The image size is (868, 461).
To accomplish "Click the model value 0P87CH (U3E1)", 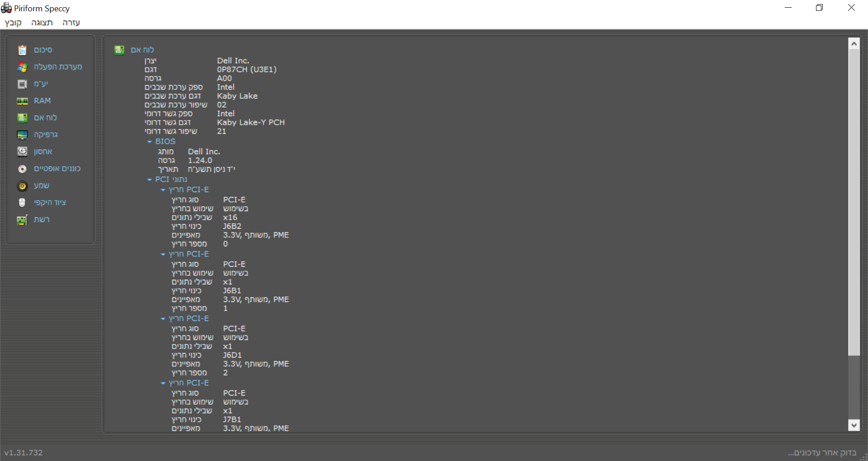I will point(247,70).
